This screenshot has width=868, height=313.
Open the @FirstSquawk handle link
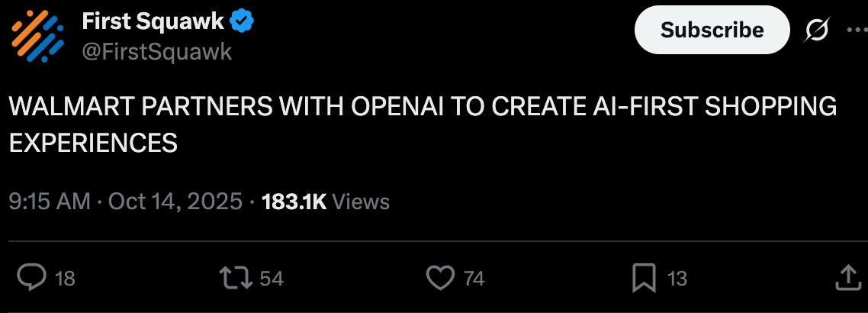tap(156, 51)
